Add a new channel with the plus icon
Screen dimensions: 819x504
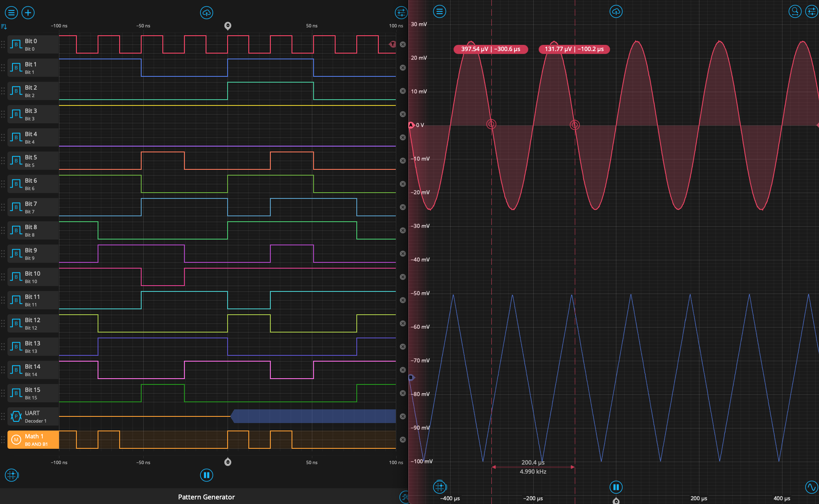coord(28,12)
